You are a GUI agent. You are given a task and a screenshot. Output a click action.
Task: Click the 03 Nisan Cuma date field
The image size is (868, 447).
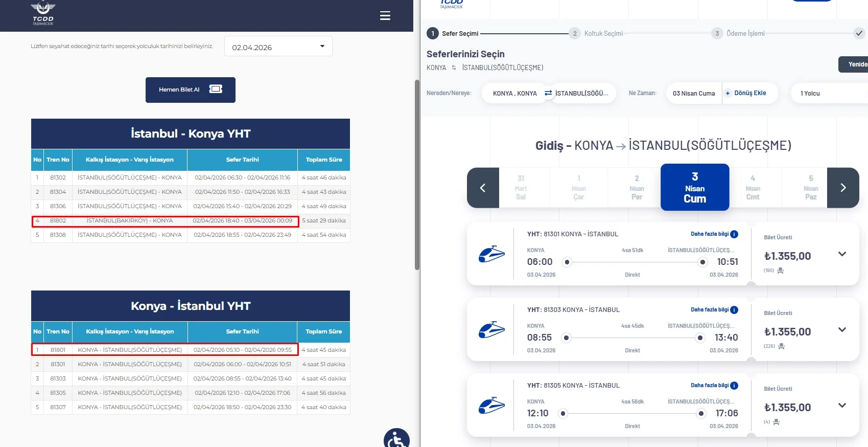coord(693,94)
